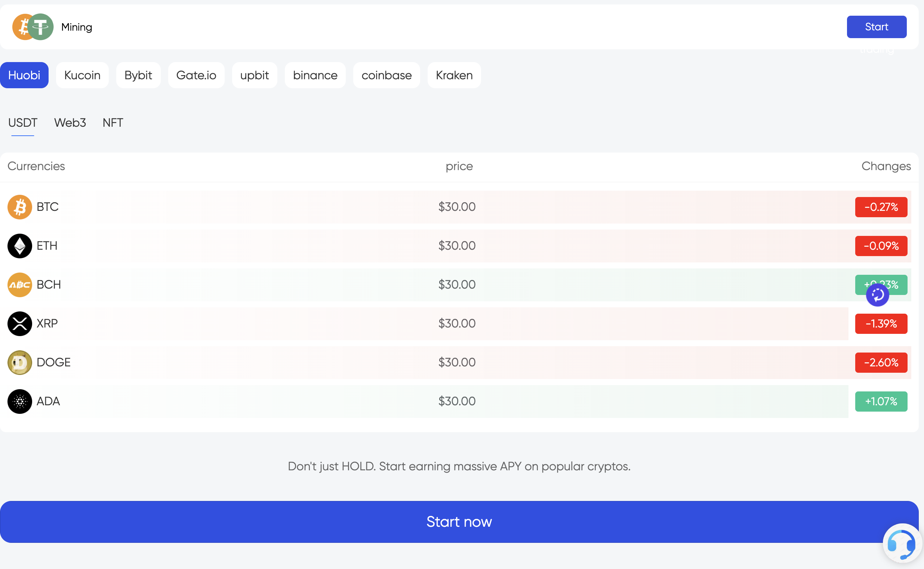Screen dimensions: 924x569
Task: Click the +1.07% change badge for ADA
Action: point(881,402)
